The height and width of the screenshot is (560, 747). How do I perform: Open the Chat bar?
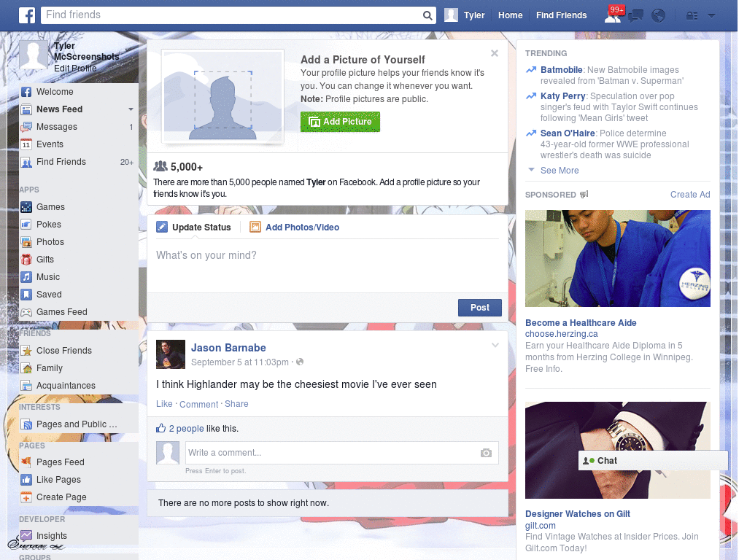pos(653,461)
